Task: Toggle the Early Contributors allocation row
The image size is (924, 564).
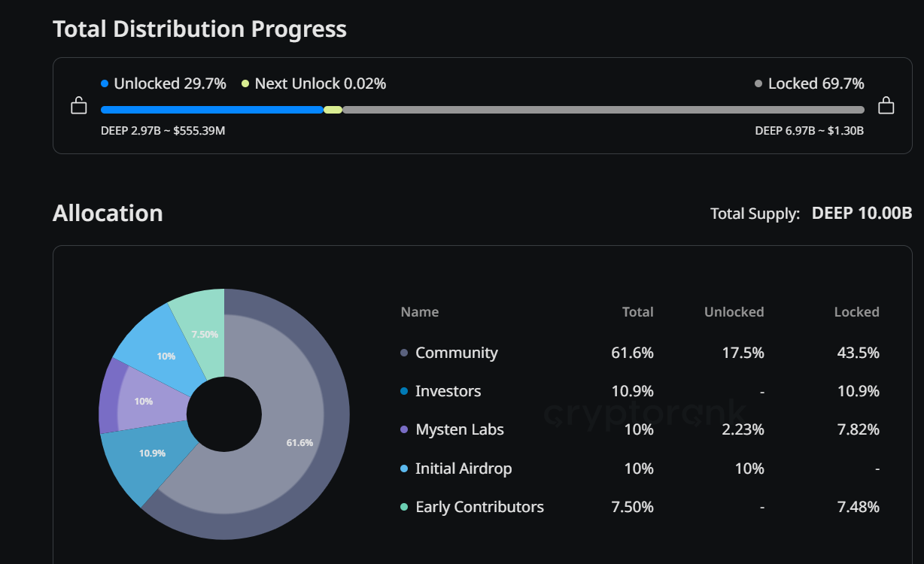Action: click(x=479, y=507)
